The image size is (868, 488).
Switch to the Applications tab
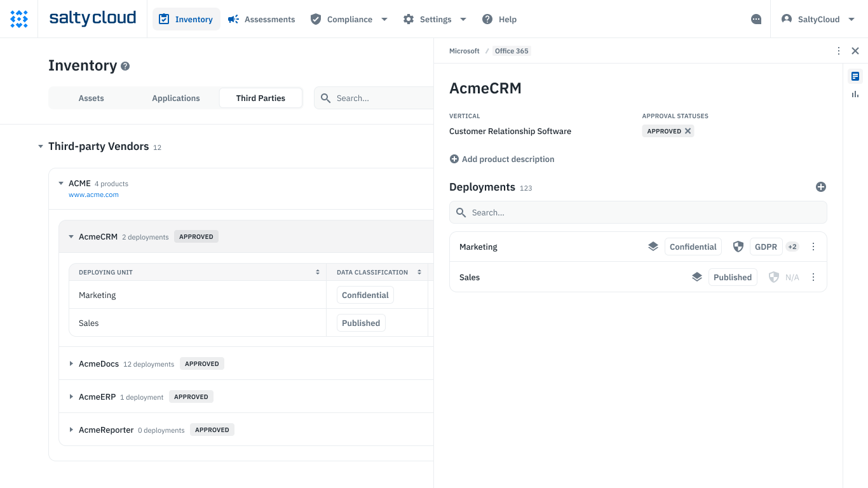[x=176, y=98]
